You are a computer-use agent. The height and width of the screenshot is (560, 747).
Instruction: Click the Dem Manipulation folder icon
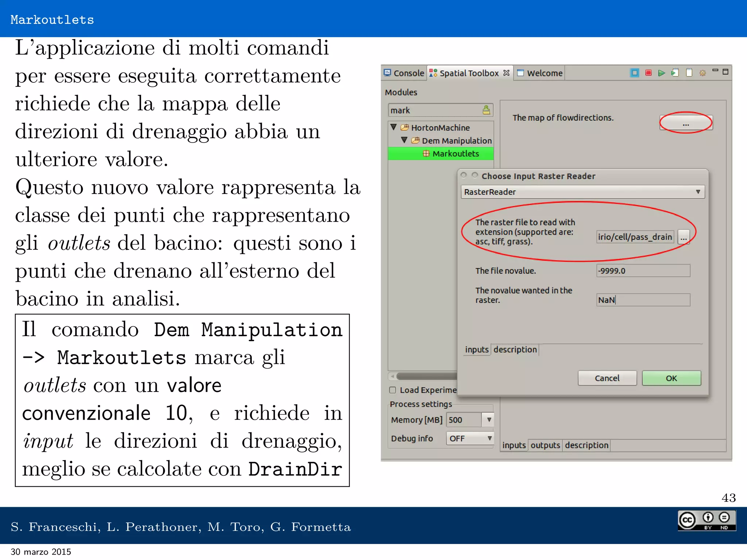(x=415, y=140)
